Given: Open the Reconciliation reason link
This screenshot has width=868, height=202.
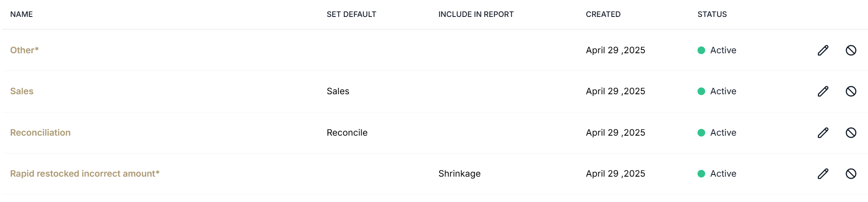Looking at the screenshot, I should click(x=40, y=133).
